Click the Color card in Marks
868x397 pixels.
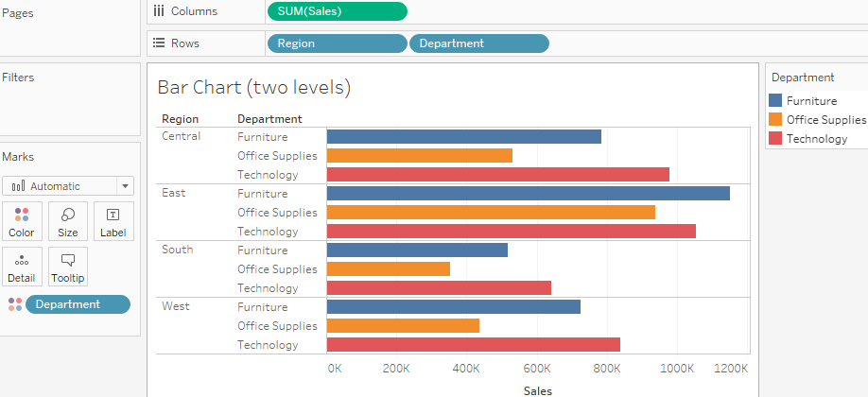22,221
